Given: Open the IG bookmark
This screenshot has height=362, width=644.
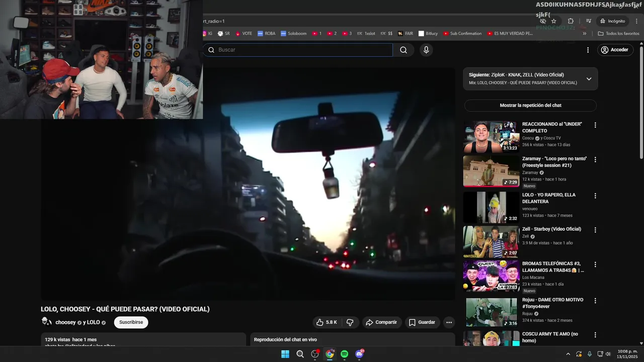Looking at the screenshot, I should [x=207, y=34].
